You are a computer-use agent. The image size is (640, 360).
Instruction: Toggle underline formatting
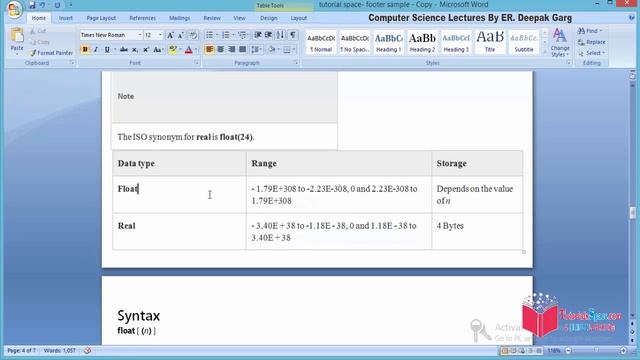tap(107, 50)
